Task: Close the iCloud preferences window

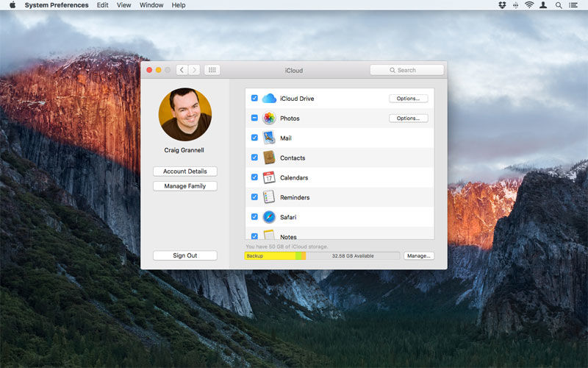Action: (149, 70)
